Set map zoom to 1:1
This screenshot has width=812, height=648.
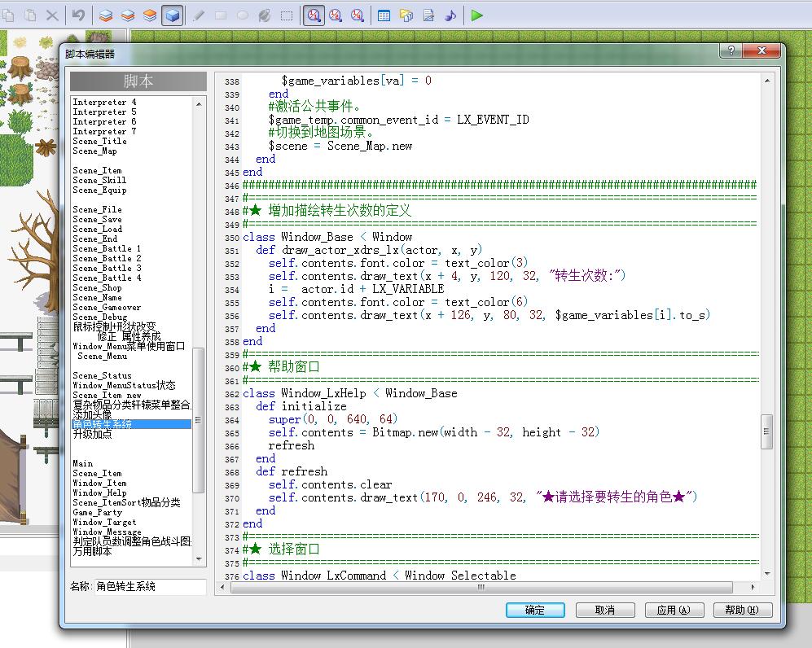(x=314, y=15)
